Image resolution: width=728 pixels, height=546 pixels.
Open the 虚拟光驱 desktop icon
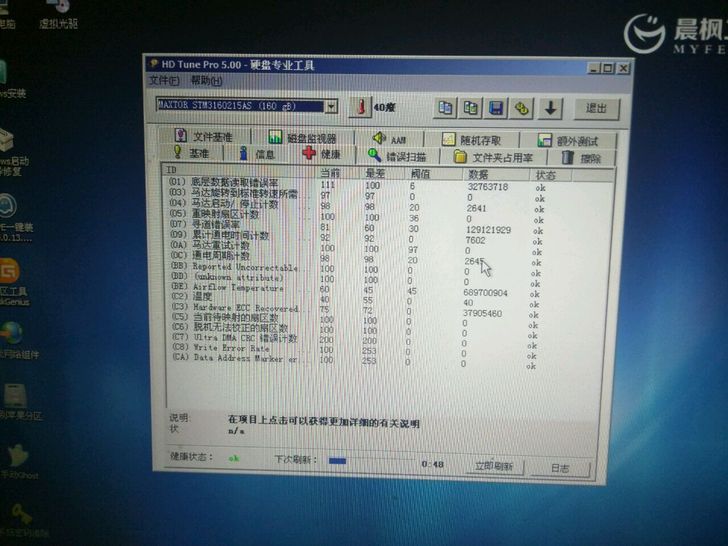click(58, 14)
